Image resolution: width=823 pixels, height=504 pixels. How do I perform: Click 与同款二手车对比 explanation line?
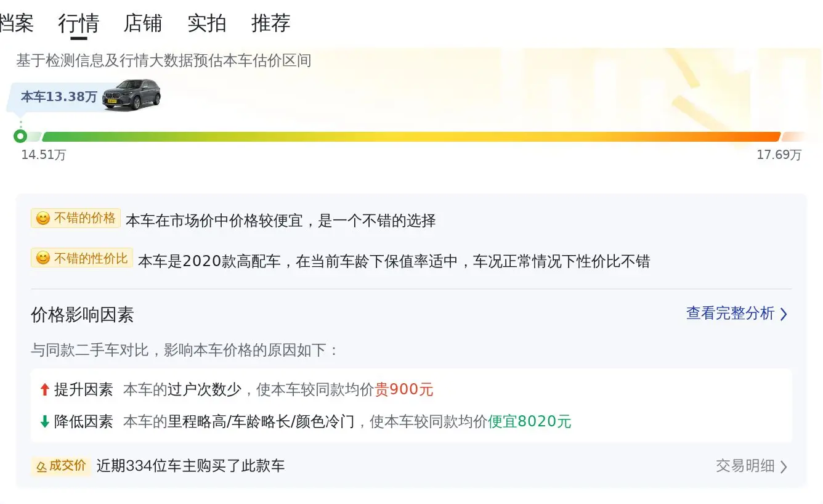185,351
